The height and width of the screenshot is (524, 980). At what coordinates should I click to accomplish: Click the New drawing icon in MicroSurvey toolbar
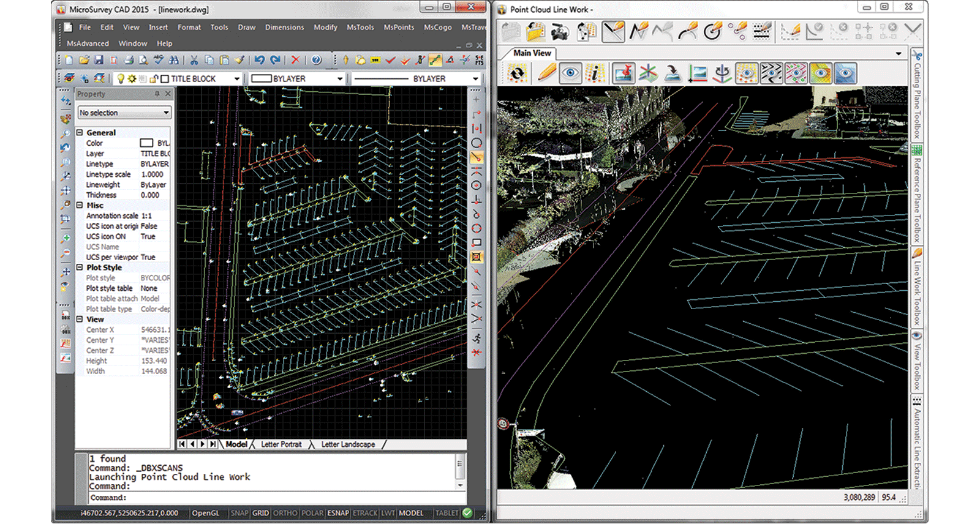point(69,60)
